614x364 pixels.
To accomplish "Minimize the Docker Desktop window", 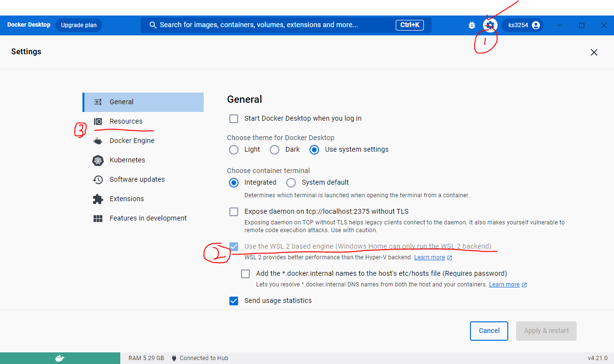I will (x=560, y=25).
